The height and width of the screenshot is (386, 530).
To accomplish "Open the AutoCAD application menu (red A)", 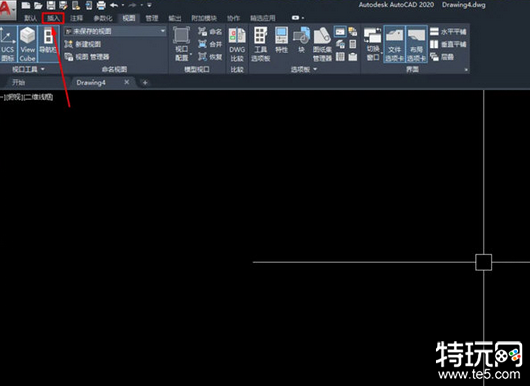I will (7, 9).
